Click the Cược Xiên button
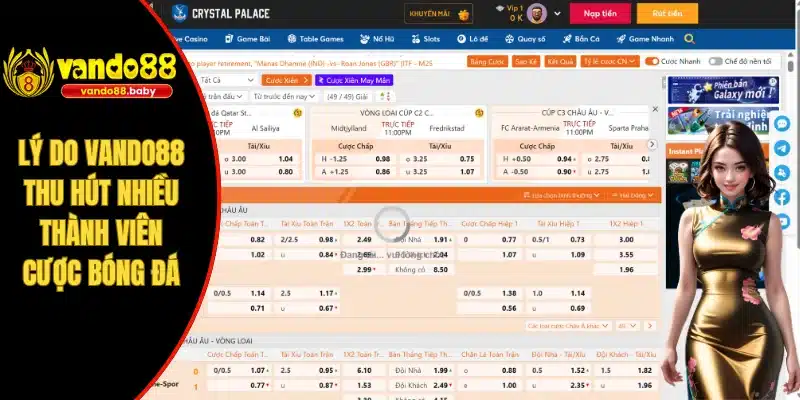This screenshot has height=400, width=800. [286, 80]
